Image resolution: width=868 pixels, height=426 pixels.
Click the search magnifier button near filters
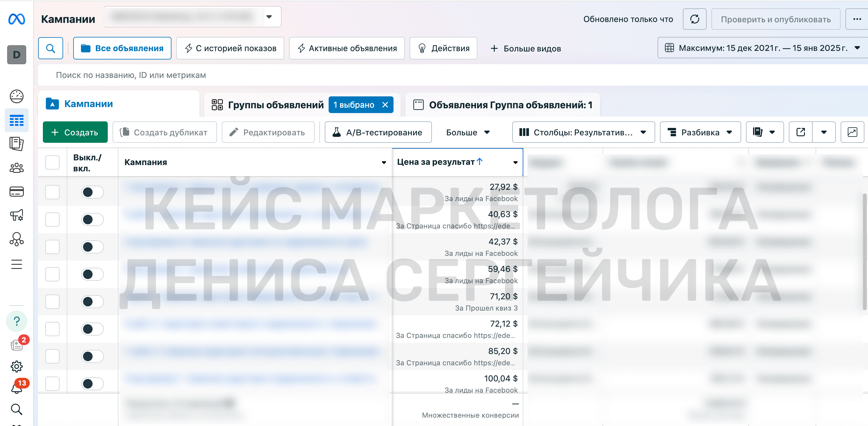pyautogui.click(x=51, y=48)
